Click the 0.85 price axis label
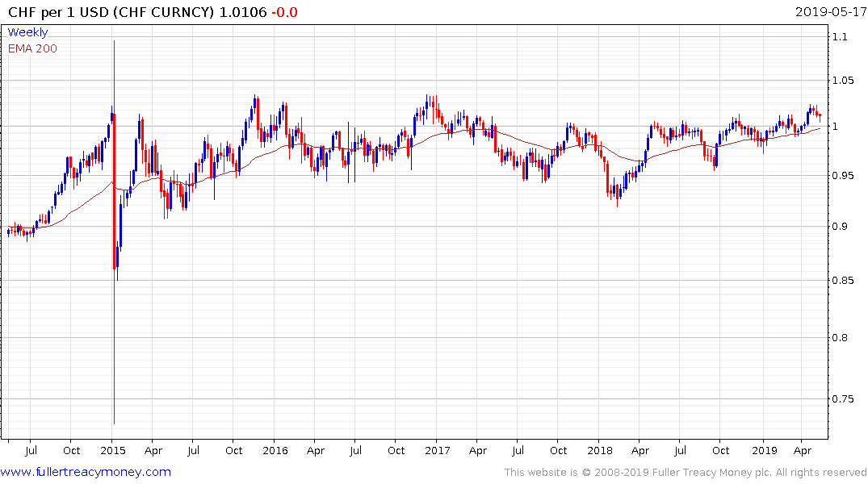Viewport: 868px width, 484px height. tap(843, 281)
